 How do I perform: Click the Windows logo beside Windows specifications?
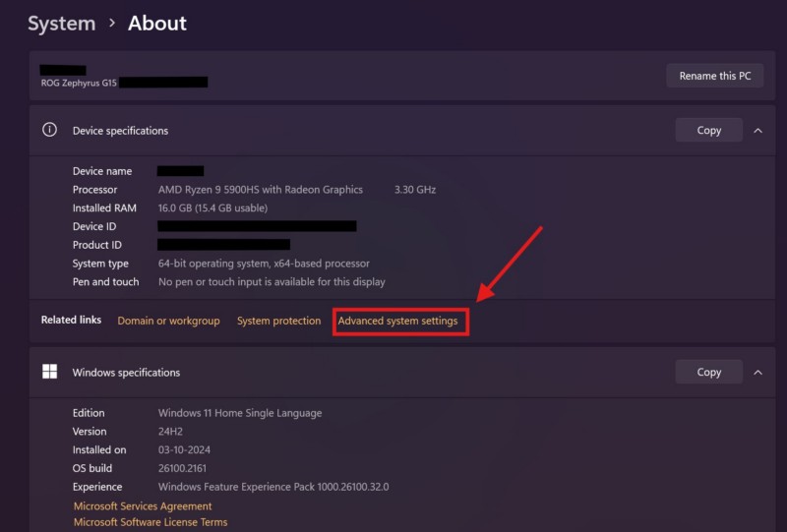[49, 372]
